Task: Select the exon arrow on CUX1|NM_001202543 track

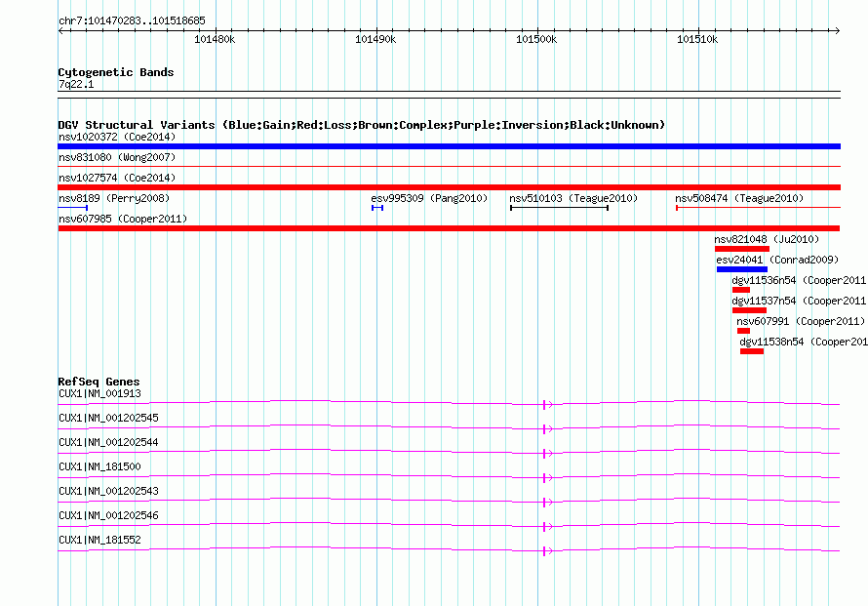Action: coord(547,502)
